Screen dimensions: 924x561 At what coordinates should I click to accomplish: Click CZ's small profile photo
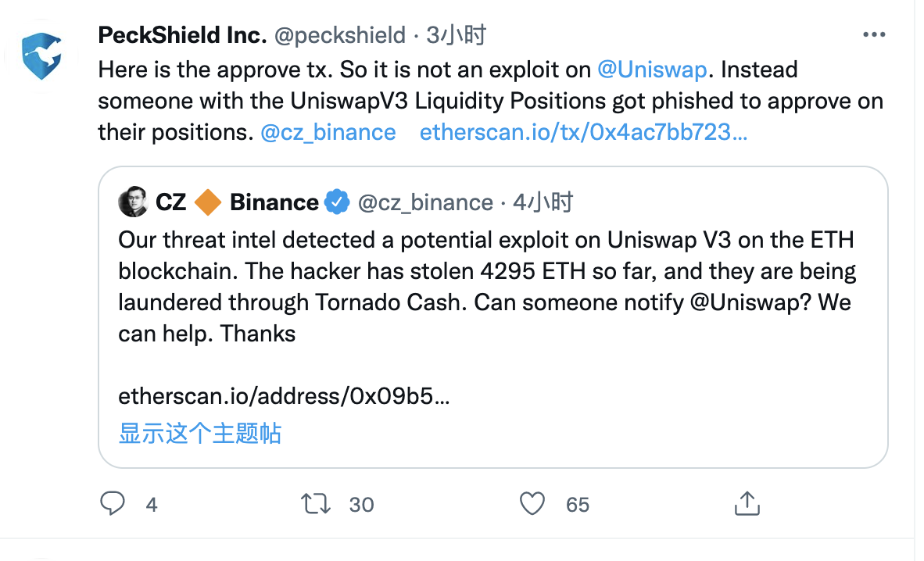[x=133, y=202]
